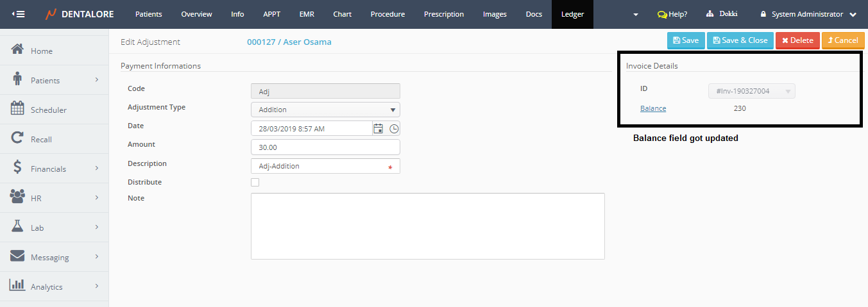This screenshot has height=307, width=868.
Task: Click the calendar icon in Date field
Action: [x=379, y=128]
